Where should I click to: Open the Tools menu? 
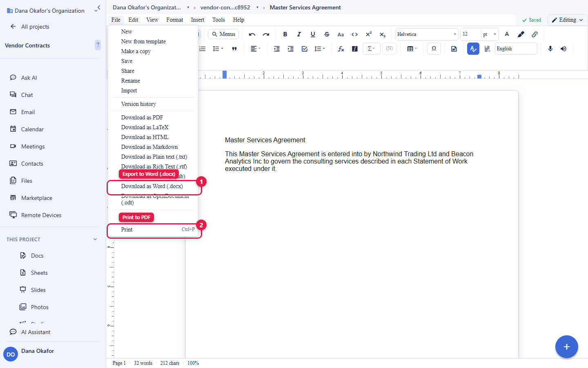coord(218,20)
